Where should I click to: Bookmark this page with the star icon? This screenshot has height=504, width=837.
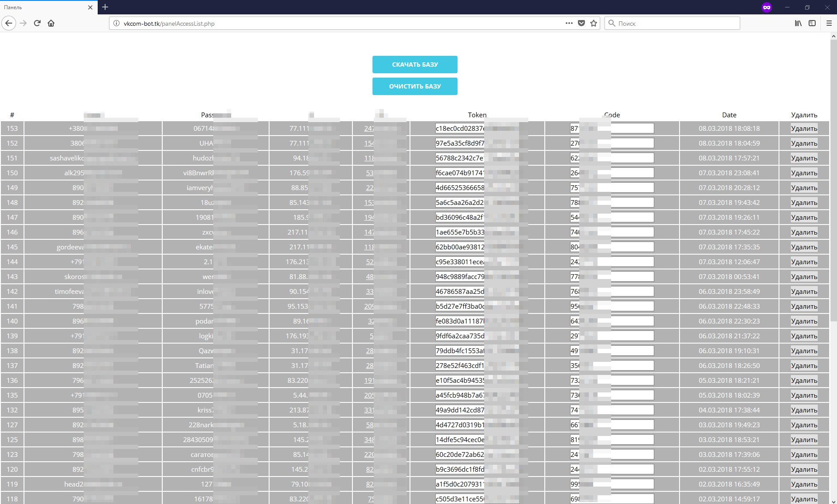coord(594,24)
